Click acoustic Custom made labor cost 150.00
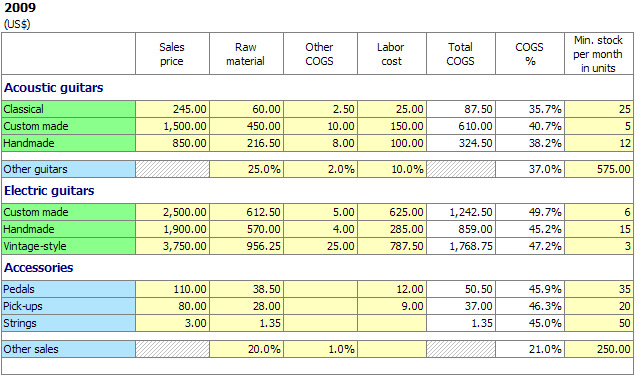This screenshot has height=376, width=635. (x=392, y=126)
